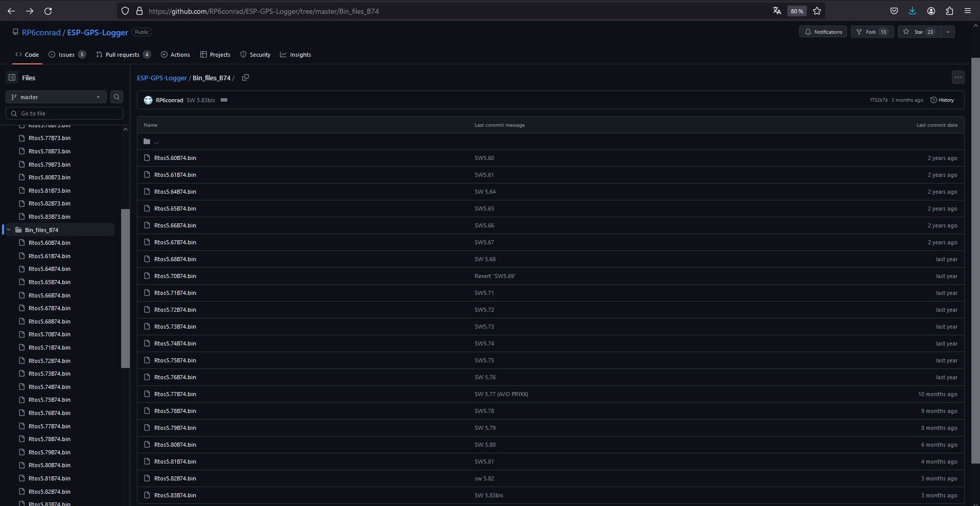Viewport: 980px width, 506px height.
Task: Open the master branch dropdown
Action: 56,97
